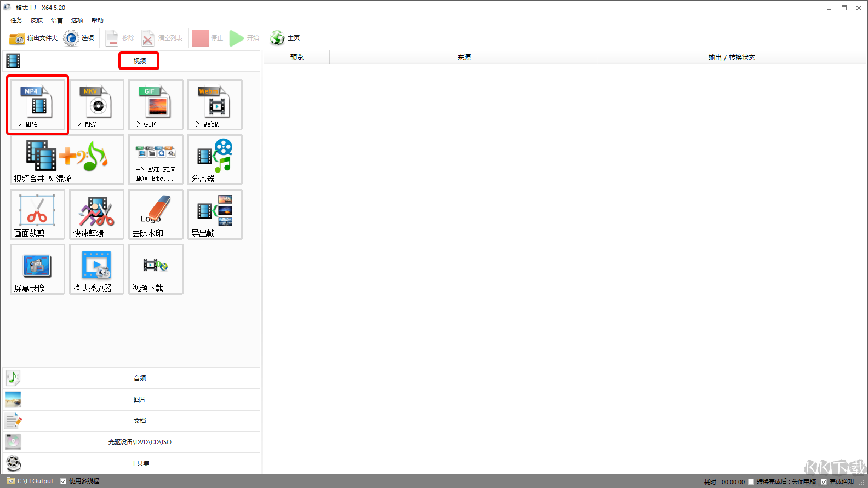
Task: Maximize the 格式工厂 window
Action: pos(844,8)
